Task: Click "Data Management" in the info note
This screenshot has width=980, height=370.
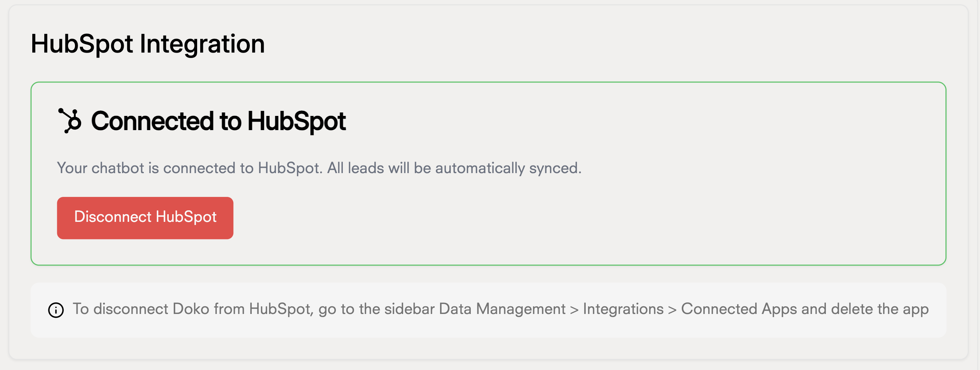Action: (502, 309)
